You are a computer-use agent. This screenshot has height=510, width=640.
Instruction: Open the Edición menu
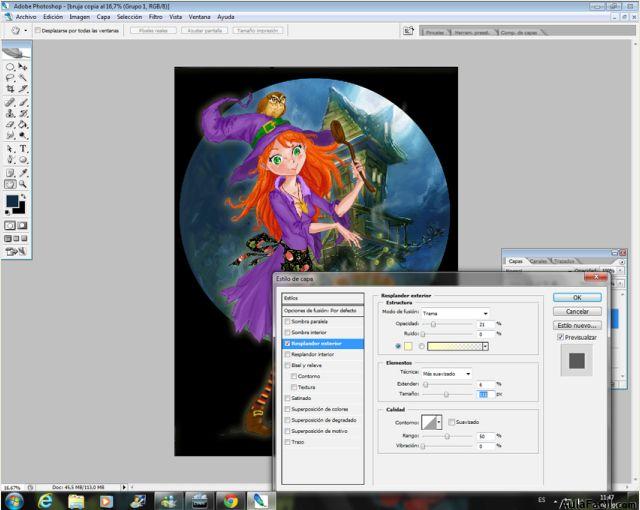click(x=53, y=17)
